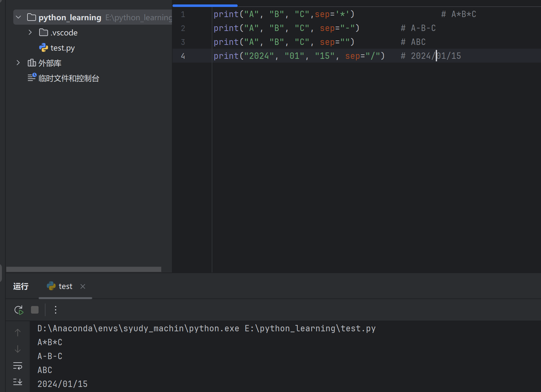
Task: Expand the .vscode folder
Action: point(30,32)
